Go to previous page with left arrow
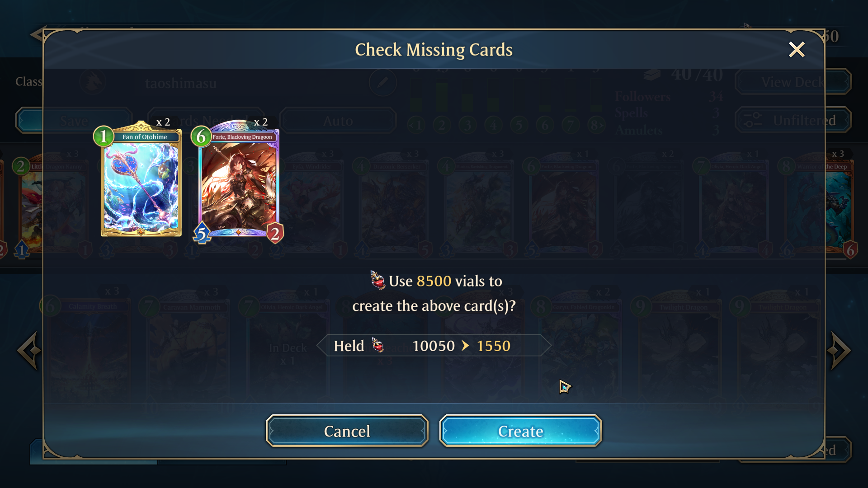Screen dimensions: 868x488 29,350
